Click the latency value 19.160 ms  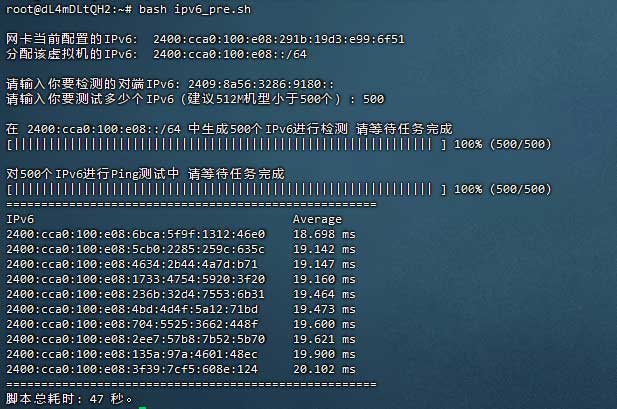(x=324, y=279)
